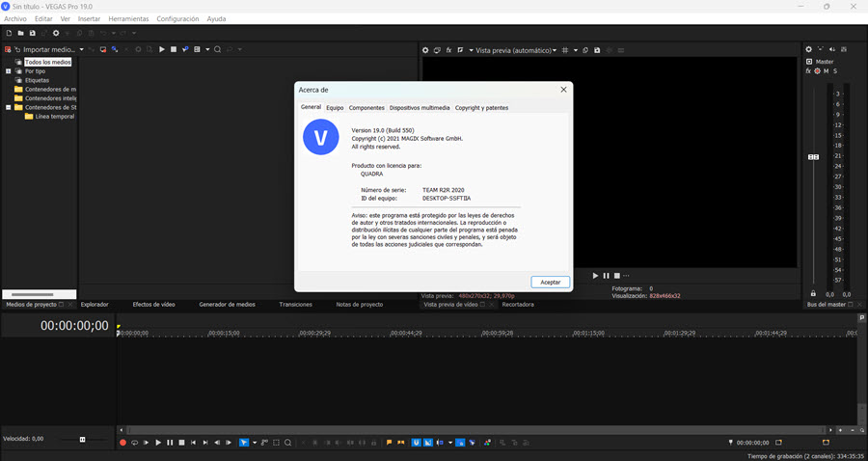Click the Master fader lock icon
This screenshot has width=868, height=461.
[x=813, y=293]
